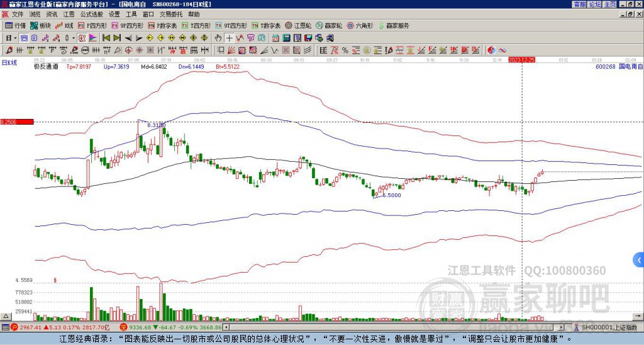Click the yellow left-right arrows diamond

pos(172,38)
